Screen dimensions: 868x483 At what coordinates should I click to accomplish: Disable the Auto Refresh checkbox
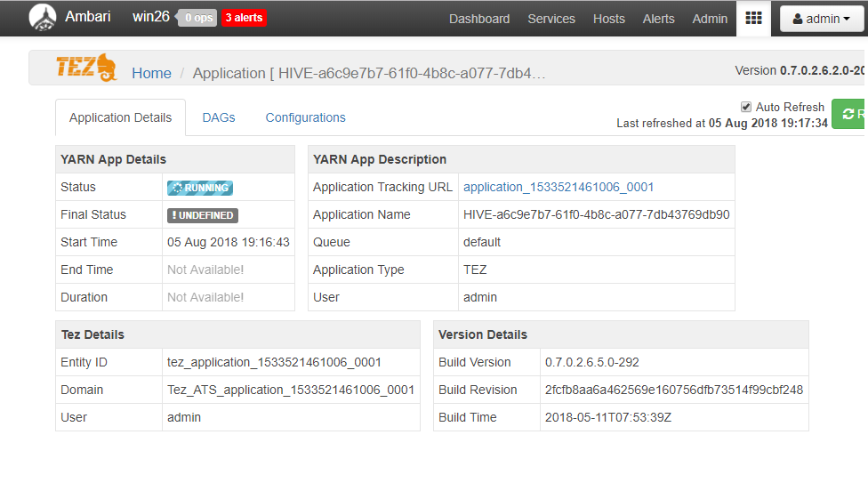pos(746,107)
